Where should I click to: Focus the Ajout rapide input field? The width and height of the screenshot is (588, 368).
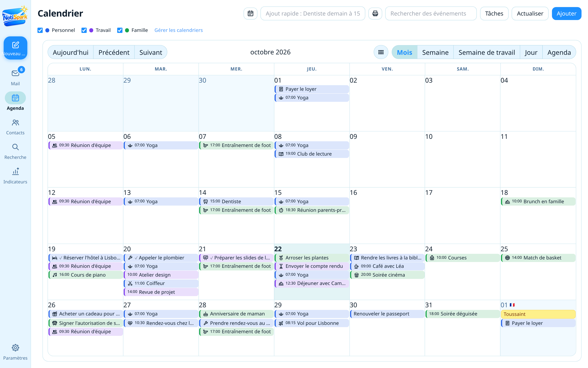(x=312, y=13)
